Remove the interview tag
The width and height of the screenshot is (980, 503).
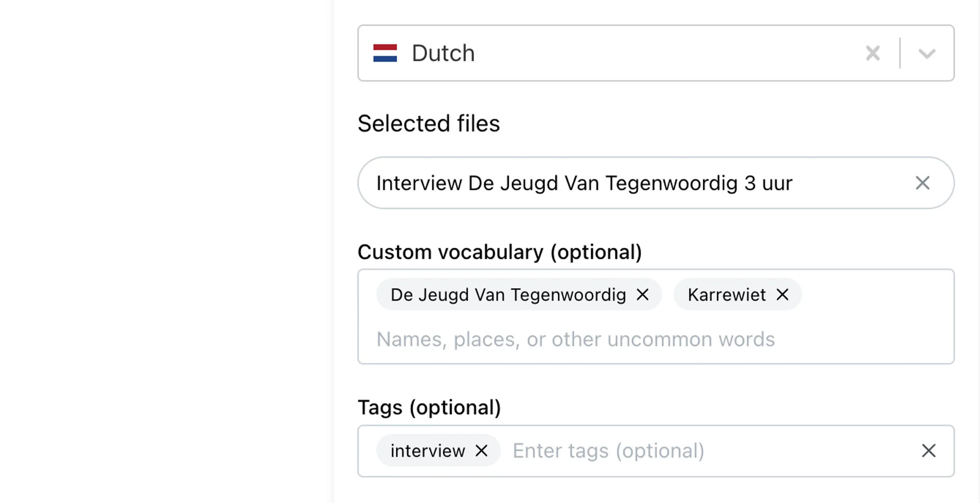point(481,451)
